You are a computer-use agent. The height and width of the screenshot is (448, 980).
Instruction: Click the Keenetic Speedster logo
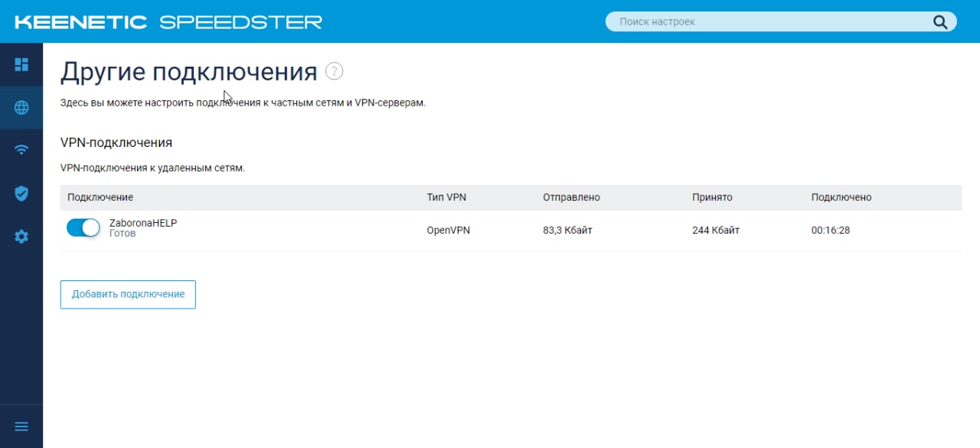(x=168, y=21)
